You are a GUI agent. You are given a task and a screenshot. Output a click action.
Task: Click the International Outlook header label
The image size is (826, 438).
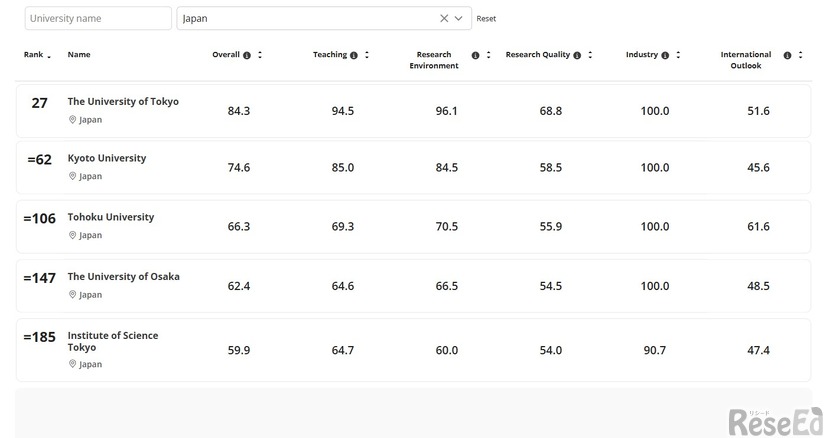tap(746, 60)
